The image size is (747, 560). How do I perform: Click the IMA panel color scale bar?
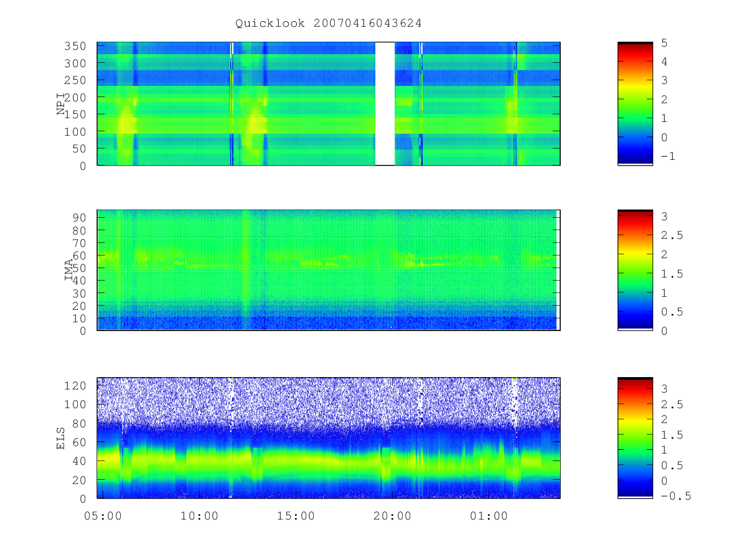click(x=635, y=269)
